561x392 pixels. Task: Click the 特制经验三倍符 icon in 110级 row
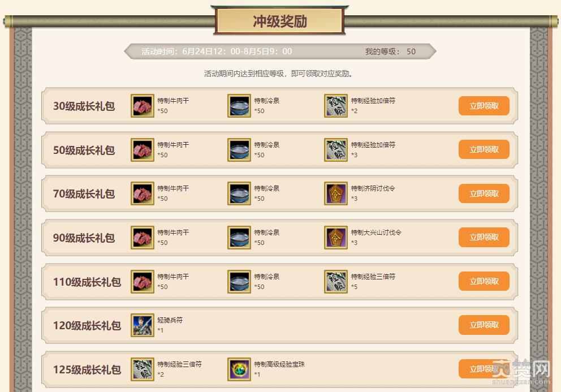335,281
